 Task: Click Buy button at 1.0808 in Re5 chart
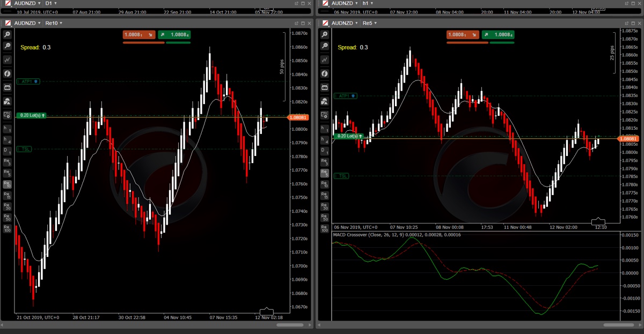pyautogui.click(x=498, y=35)
